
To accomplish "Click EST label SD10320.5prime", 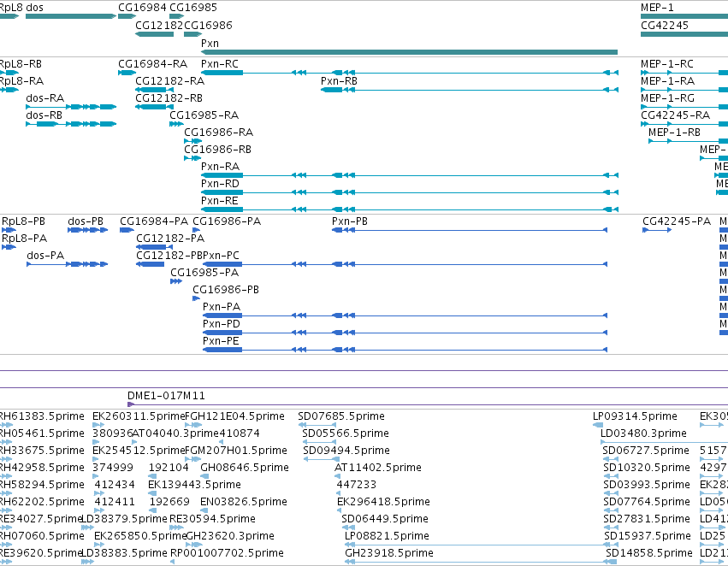I will point(647,469).
